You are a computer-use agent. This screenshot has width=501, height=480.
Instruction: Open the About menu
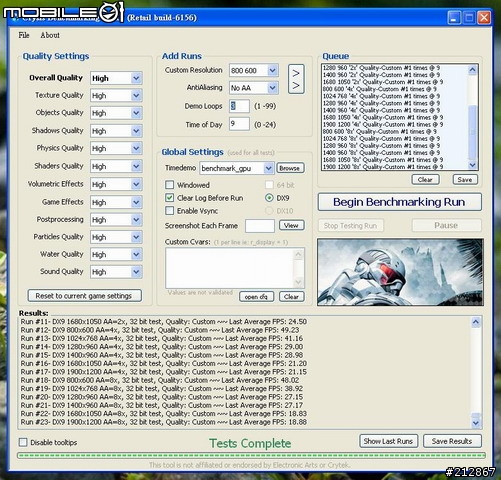50,35
